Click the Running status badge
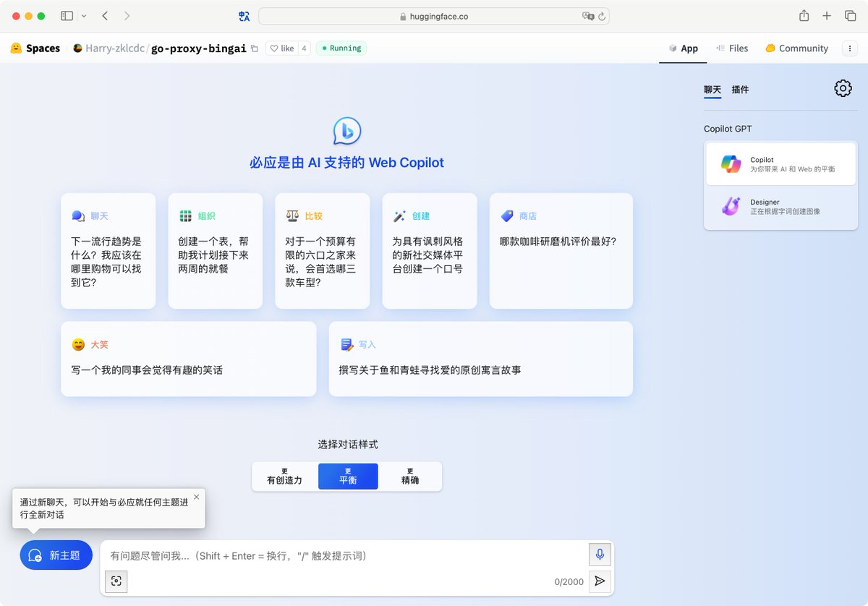 (x=341, y=48)
